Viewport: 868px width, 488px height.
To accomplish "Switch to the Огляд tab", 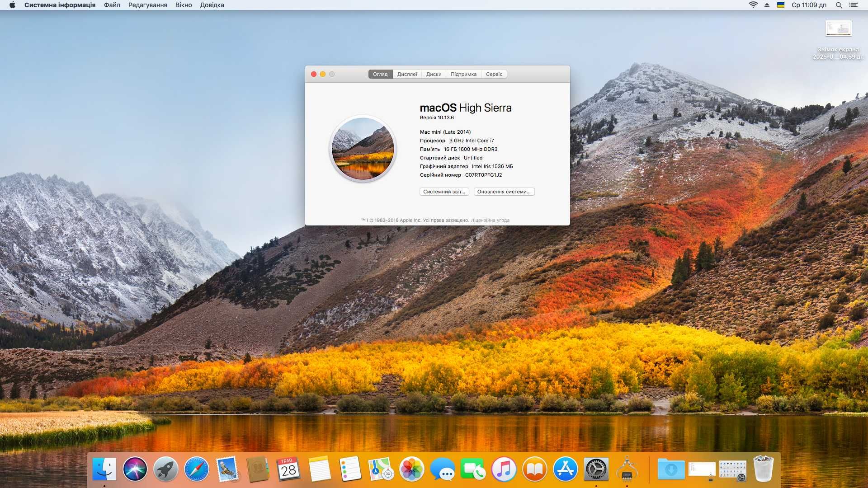I will click(380, 74).
